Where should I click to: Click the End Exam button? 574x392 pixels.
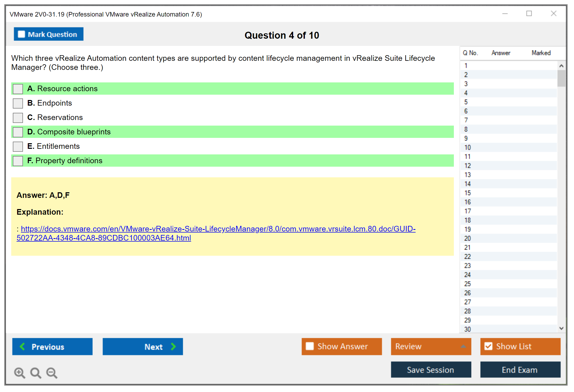point(520,370)
